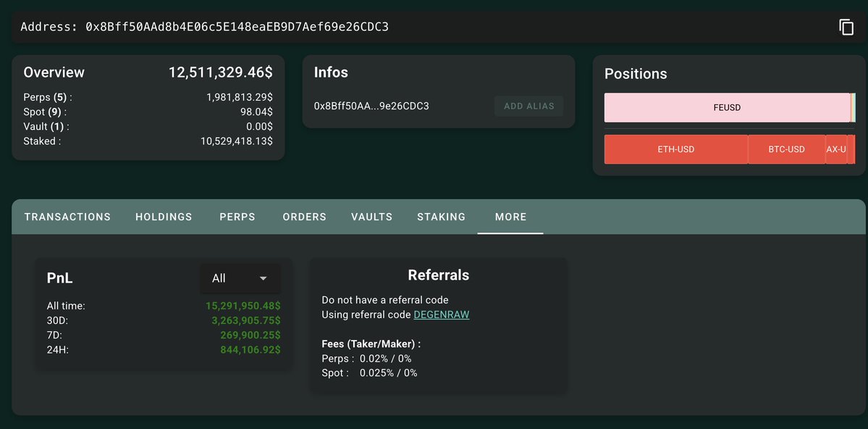Select the FEUSD position bar

pyautogui.click(x=727, y=107)
